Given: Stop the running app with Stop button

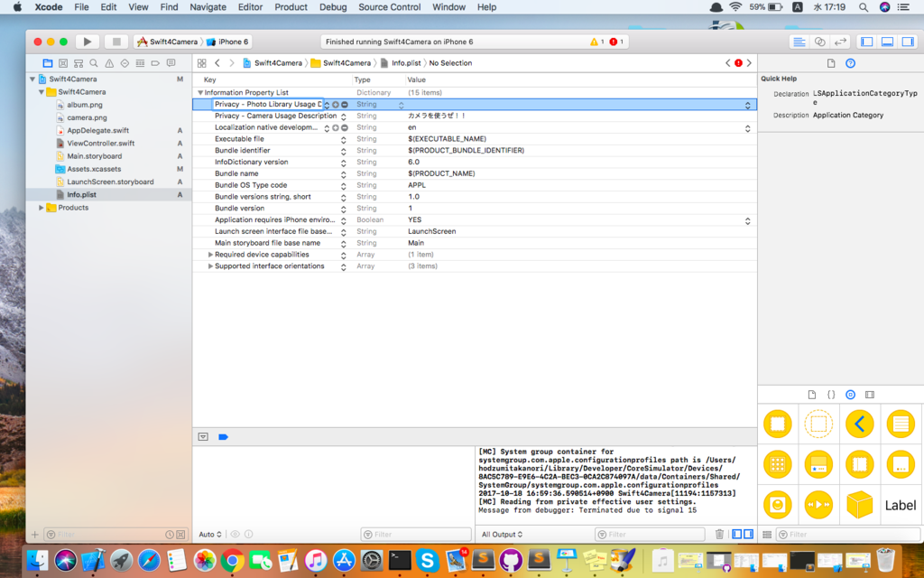Looking at the screenshot, I should 116,42.
